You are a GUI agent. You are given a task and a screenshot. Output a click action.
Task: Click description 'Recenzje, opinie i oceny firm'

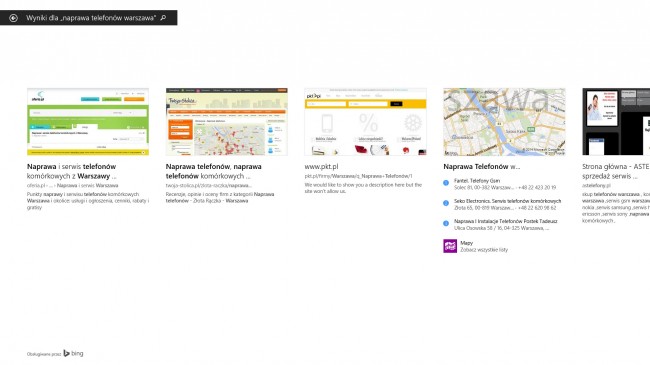click(x=220, y=197)
